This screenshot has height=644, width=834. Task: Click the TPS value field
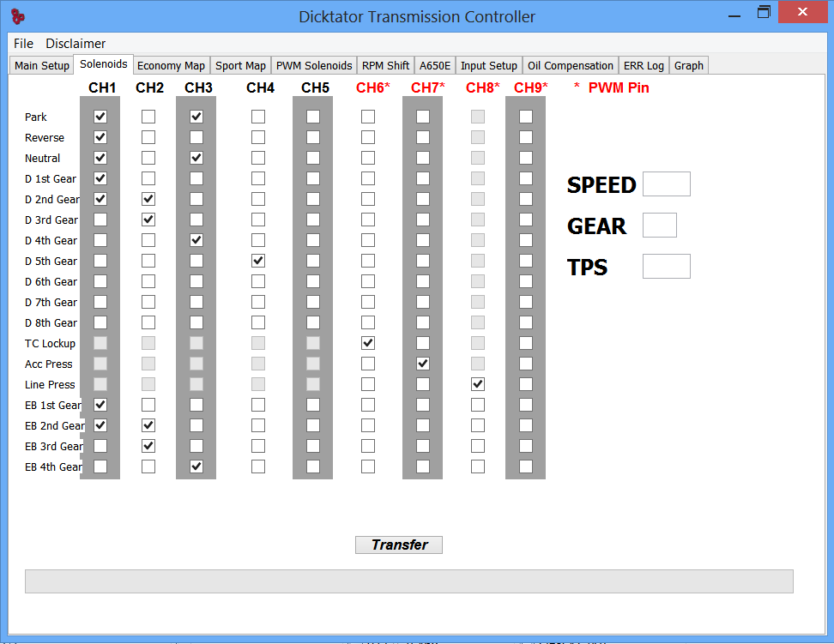click(667, 266)
